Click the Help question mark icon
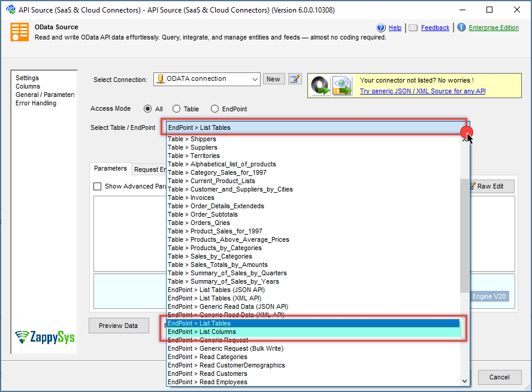The image size is (532, 392). (381, 28)
